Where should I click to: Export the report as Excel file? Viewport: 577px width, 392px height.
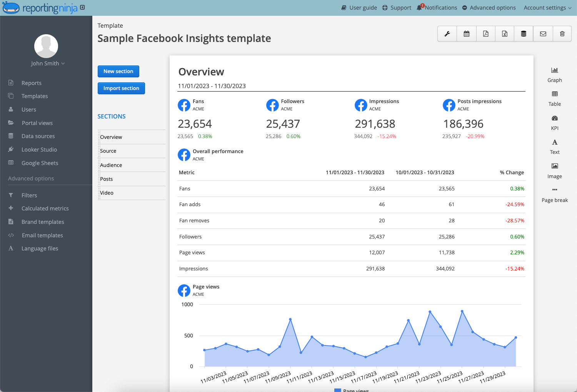click(504, 33)
